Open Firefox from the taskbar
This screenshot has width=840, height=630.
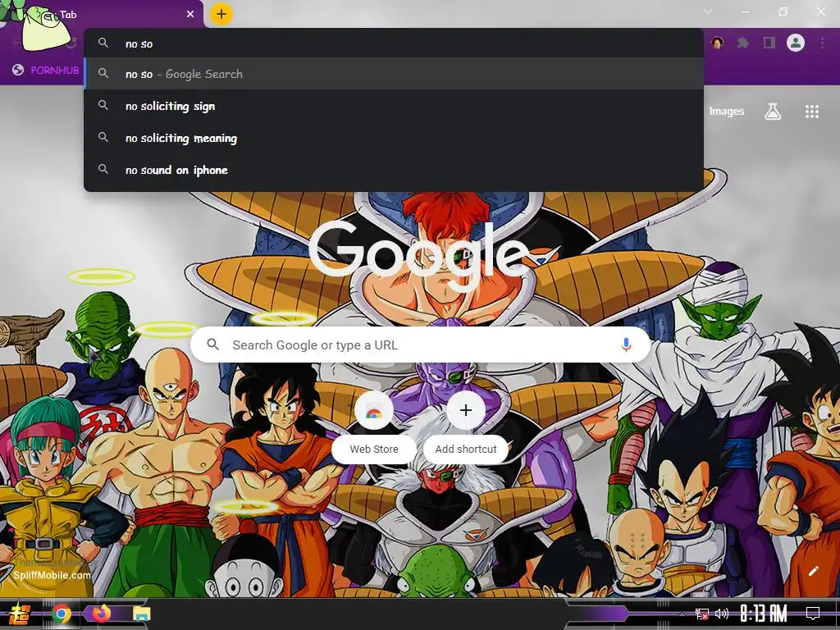pyautogui.click(x=101, y=613)
